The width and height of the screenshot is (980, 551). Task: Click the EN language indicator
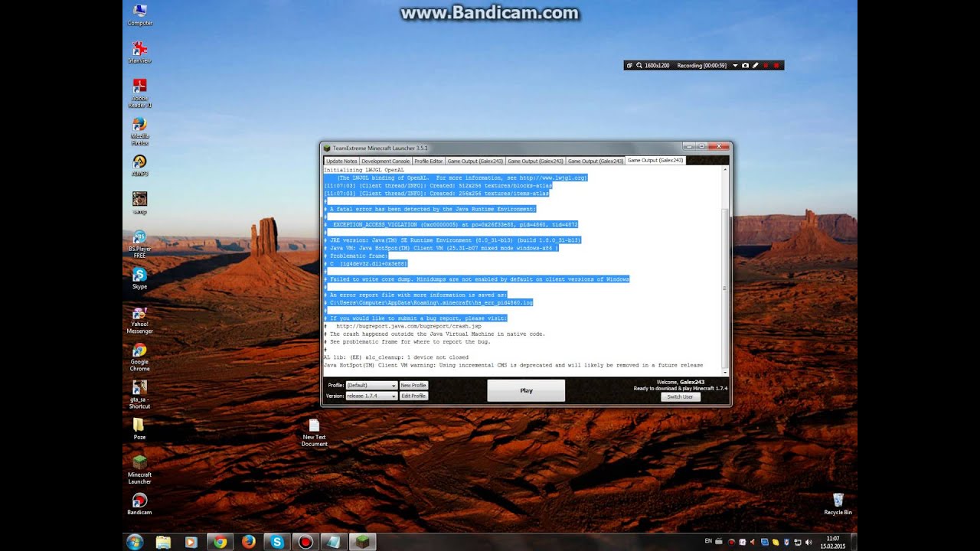(708, 541)
